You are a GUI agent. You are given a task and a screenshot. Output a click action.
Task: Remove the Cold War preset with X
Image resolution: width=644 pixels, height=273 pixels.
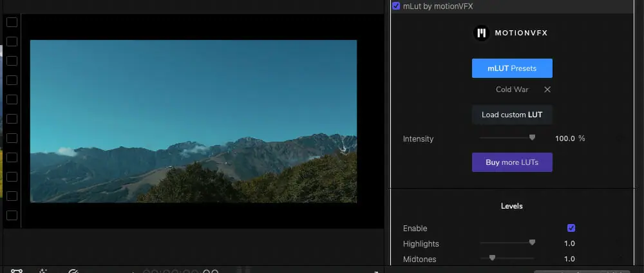pos(547,89)
